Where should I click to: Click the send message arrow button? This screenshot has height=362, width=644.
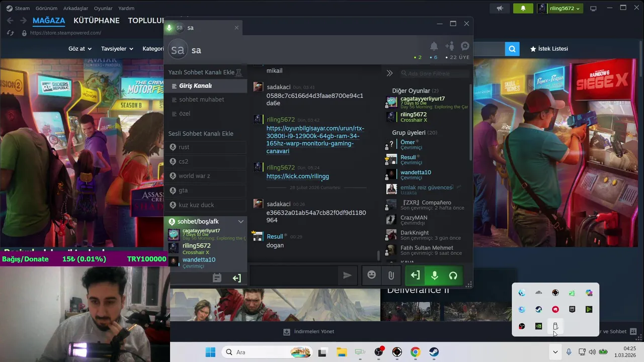pos(347,275)
